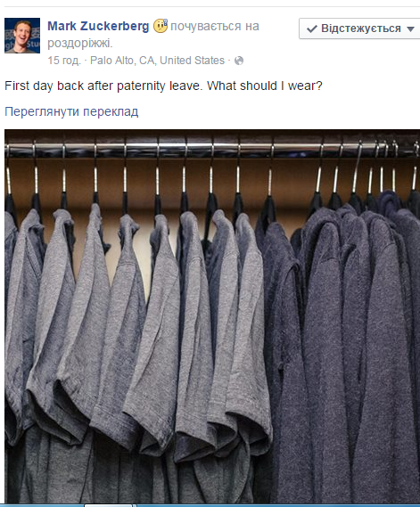Click the globe public privacy icon
The height and width of the screenshot is (507, 420).
(239, 61)
